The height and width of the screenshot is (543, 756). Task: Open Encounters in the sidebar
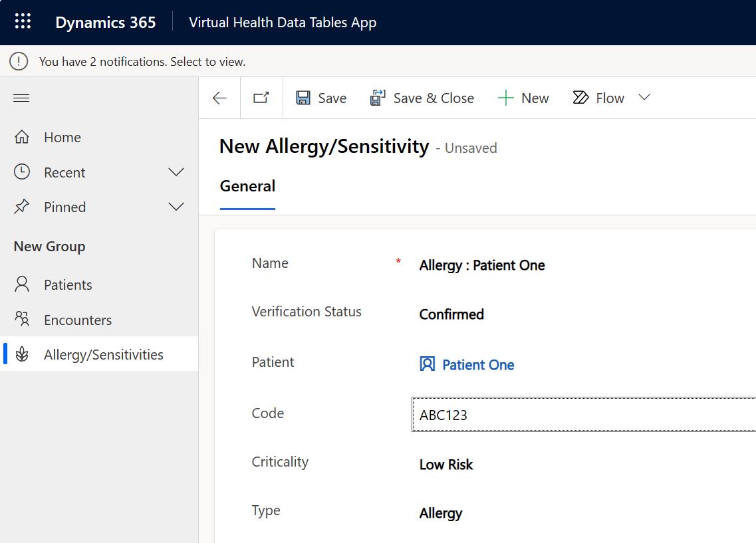point(99,320)
